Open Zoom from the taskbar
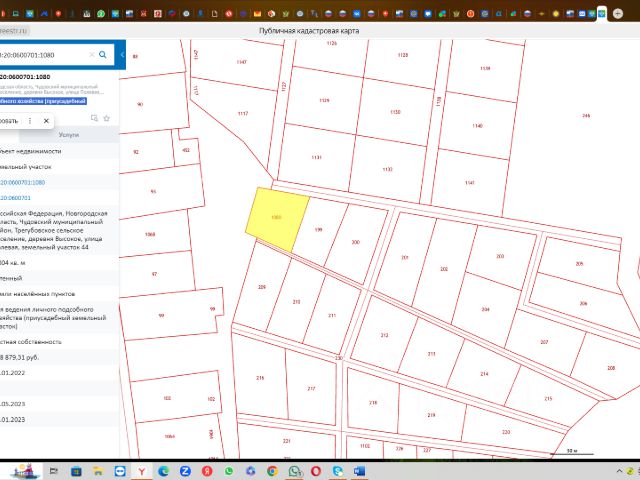The image size is (640, 480). (185, 471)
